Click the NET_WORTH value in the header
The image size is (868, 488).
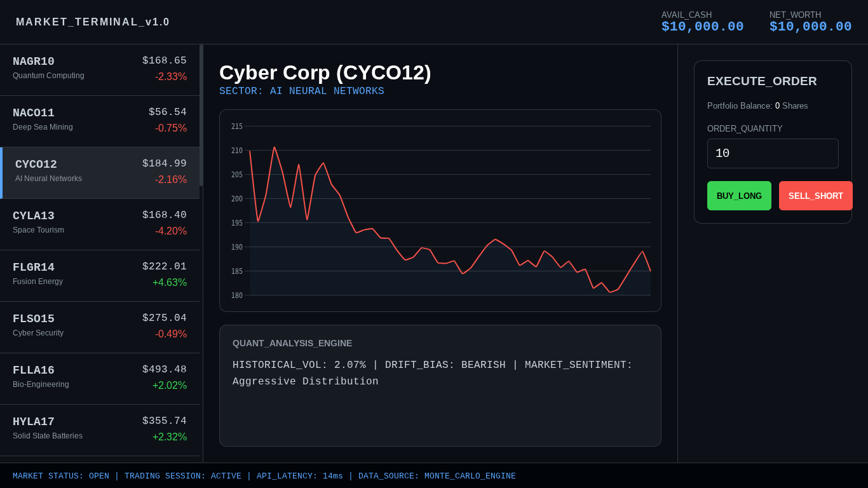point(811,21)
